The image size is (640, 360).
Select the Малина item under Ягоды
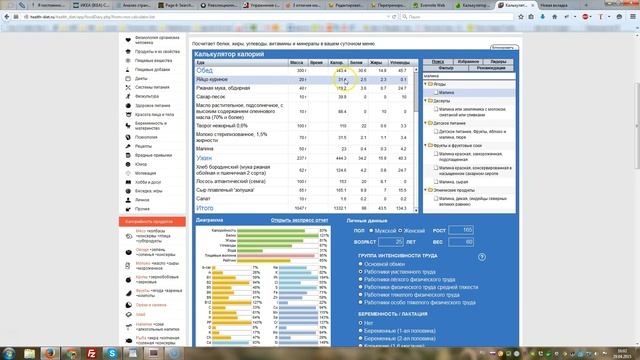(446, 93)
